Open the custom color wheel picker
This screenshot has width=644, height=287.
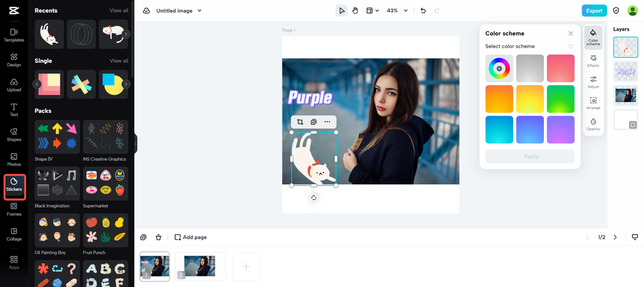[x=499, y=68]
